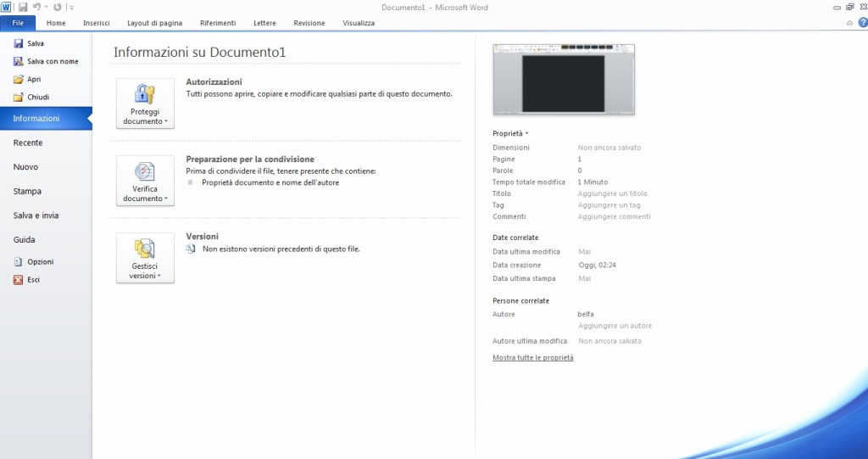Click the Word logo icon in title bar

(x=6, y=7)
